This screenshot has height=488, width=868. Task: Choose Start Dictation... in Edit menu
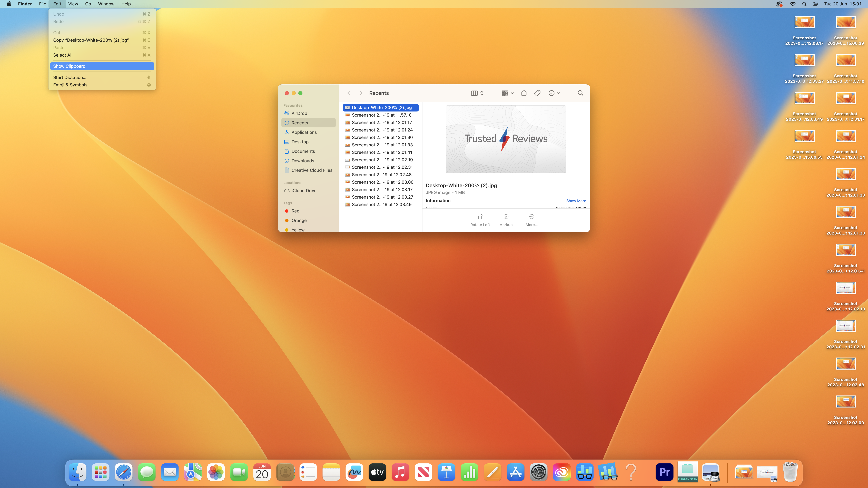click(x=102, y=77)
